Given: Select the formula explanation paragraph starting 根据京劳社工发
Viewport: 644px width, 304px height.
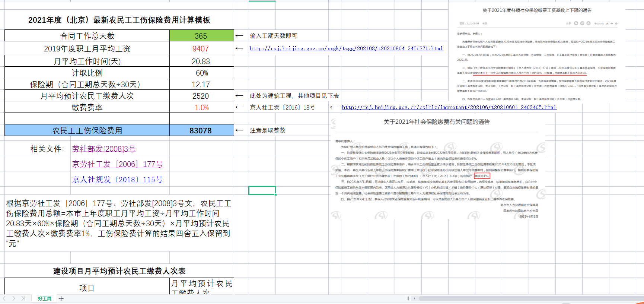Looking at the screenshot, I should [119, 223].
